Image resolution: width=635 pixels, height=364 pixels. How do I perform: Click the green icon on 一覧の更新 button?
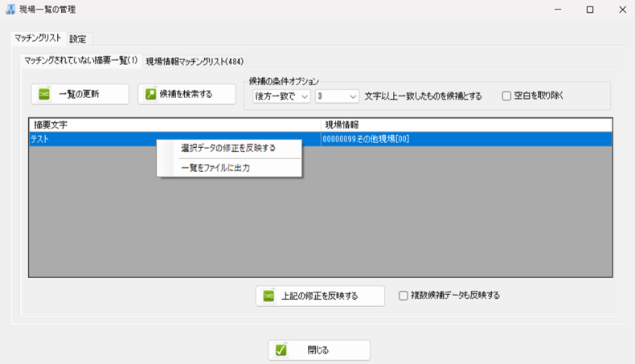click(44, 94)
